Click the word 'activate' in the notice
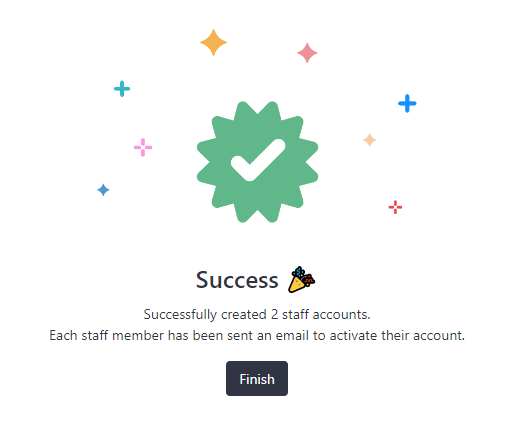Screen dimensions: 522x442 (353, 335)
